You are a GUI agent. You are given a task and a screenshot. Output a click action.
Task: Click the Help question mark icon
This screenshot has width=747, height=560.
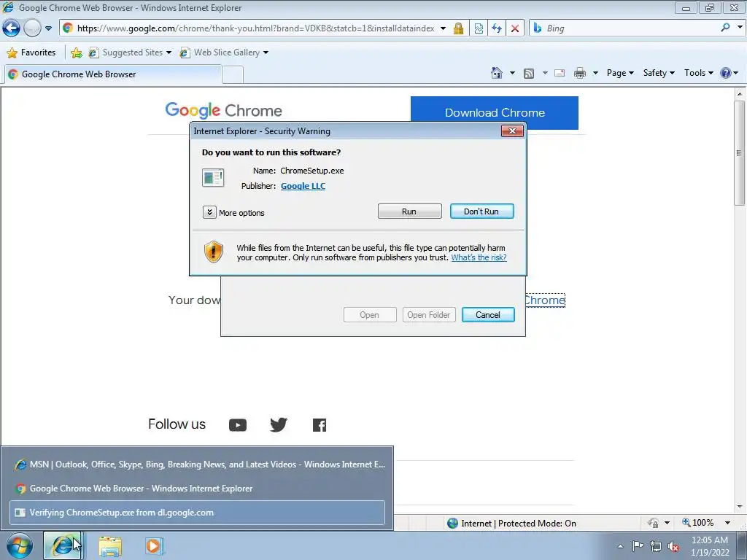coord(726,73)
